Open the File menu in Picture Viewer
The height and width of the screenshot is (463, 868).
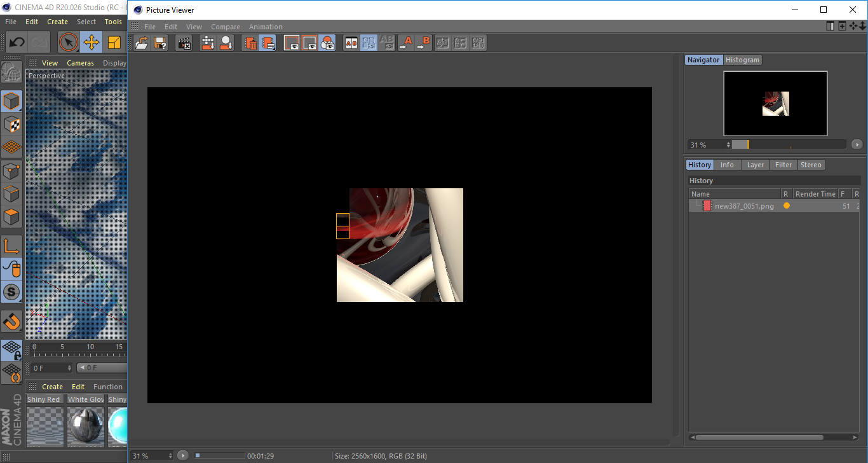[x=150, y=27]
